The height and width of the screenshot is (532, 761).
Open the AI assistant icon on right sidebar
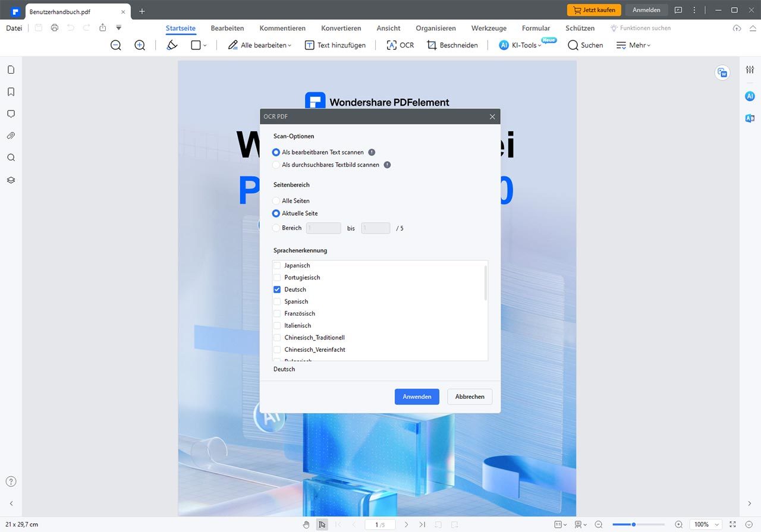click(750, 96)
